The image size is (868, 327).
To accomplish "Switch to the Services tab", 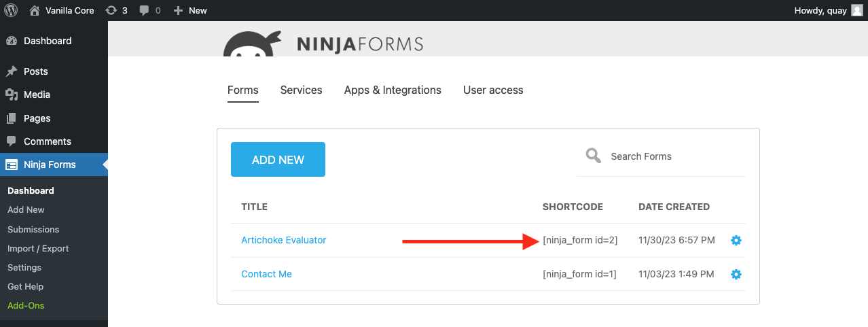I will pos(302,90).
